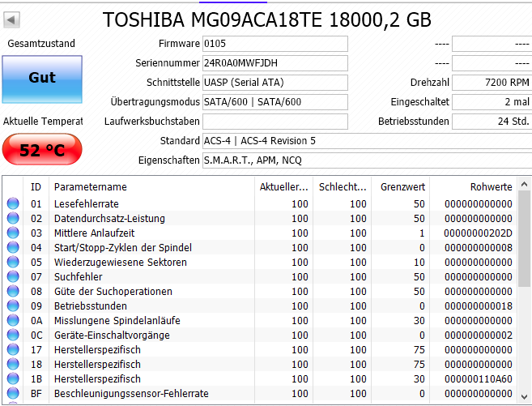532x406 pixels.
Task: Select the Geräte-Einschaltvorgänge parameter name
Action: click(x=112, y=335)
